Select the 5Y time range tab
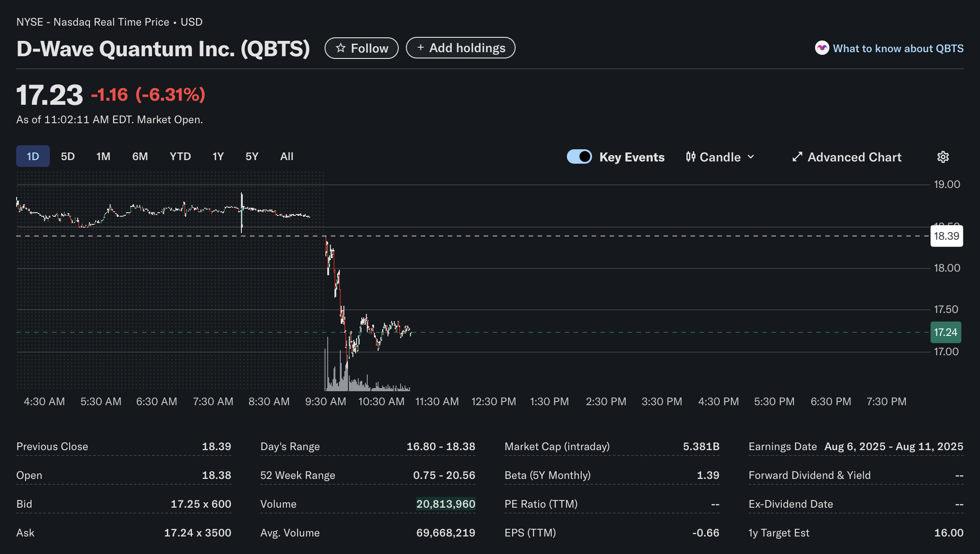This screenshot has height=554, width=980. coord(252,156)
